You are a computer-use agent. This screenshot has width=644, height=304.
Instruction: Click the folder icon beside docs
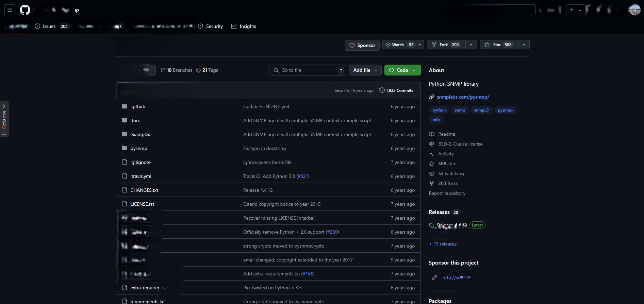125,120
